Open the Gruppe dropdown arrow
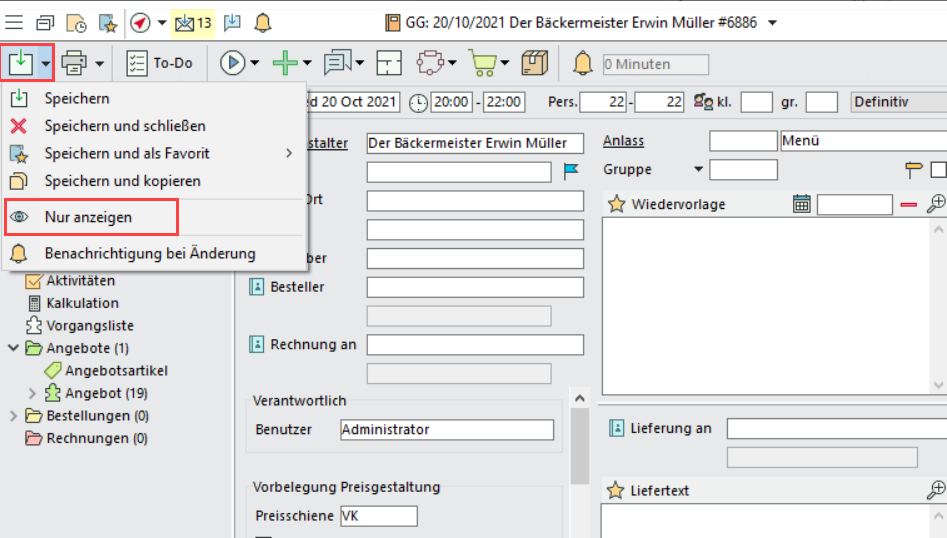 699,168
